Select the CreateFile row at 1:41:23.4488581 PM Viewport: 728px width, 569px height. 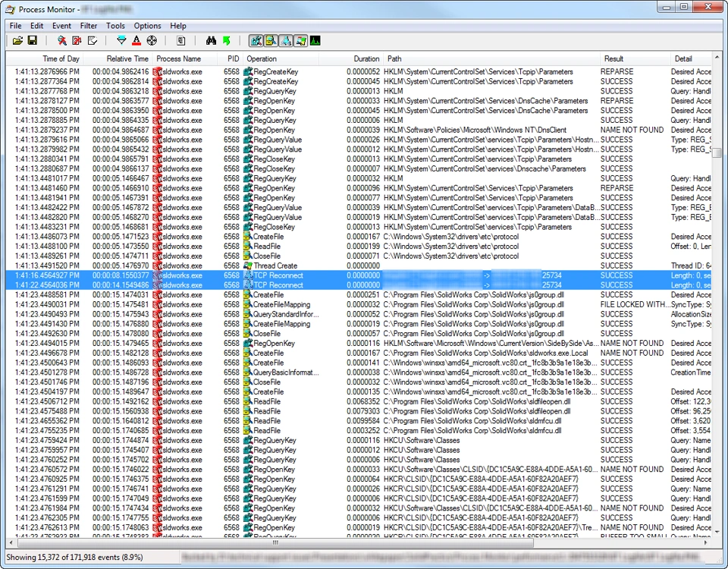359,295
